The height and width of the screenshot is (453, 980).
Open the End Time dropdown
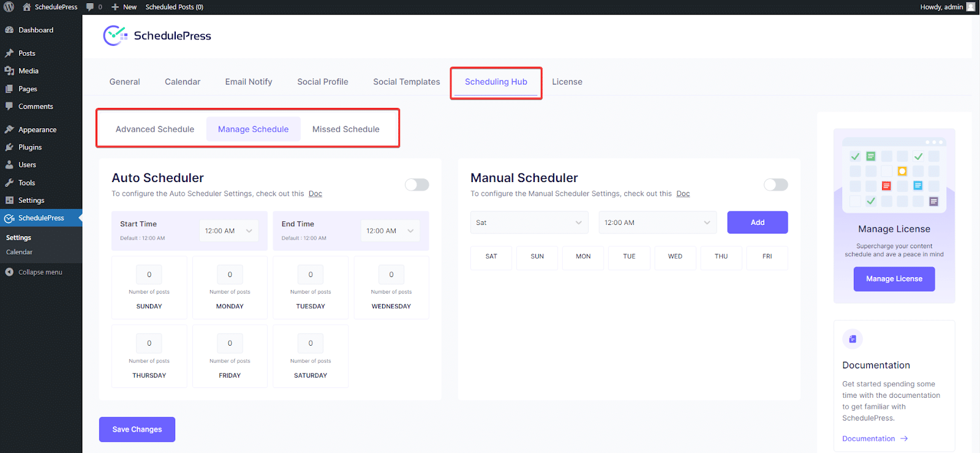(x=390, y=230)
